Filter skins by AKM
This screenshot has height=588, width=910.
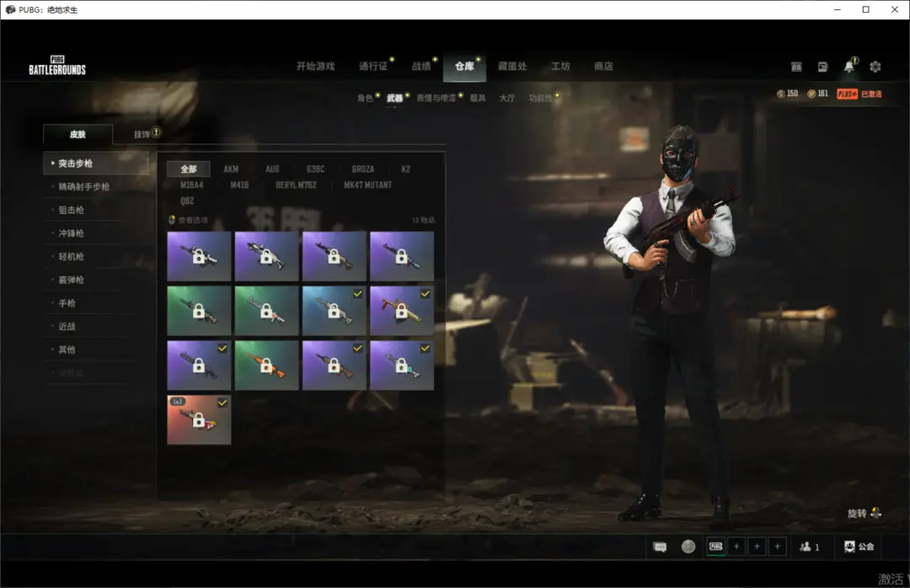pos(231,169)
